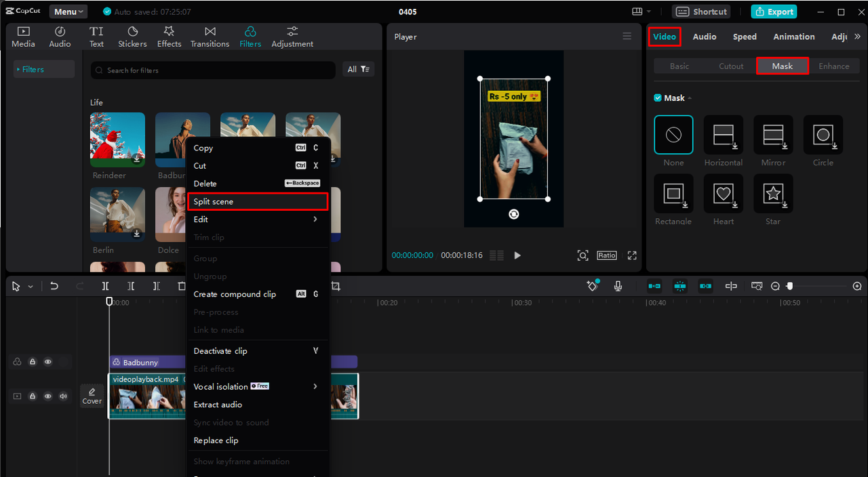
Task: Play the video in the Player
Action: pos(517,255)
